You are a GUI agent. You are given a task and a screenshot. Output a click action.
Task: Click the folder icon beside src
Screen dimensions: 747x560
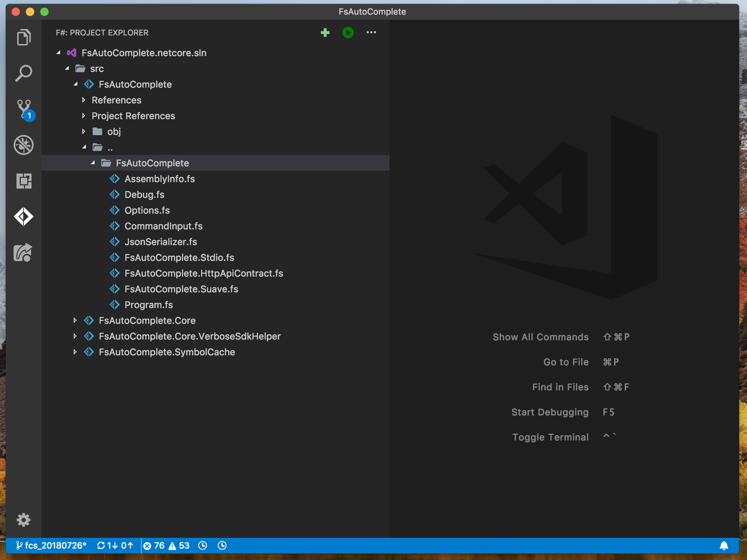pos(80,69)
